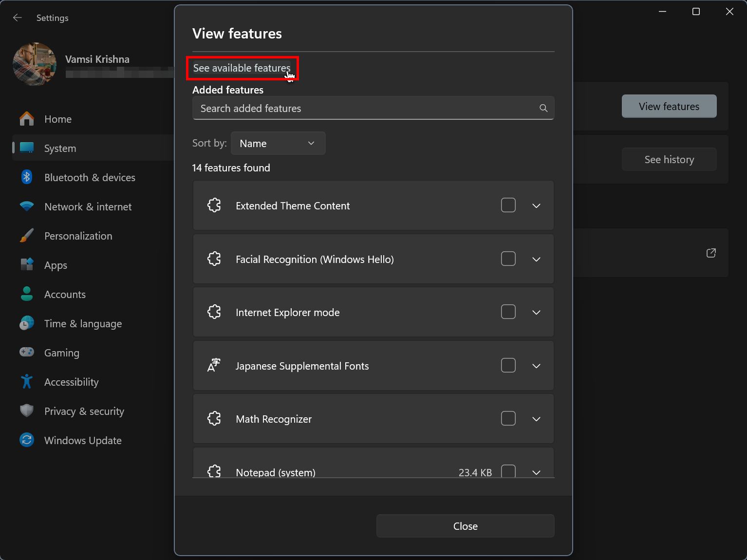Click See available features link
Screen dimensions: 747x560
(x=242, y=68)
